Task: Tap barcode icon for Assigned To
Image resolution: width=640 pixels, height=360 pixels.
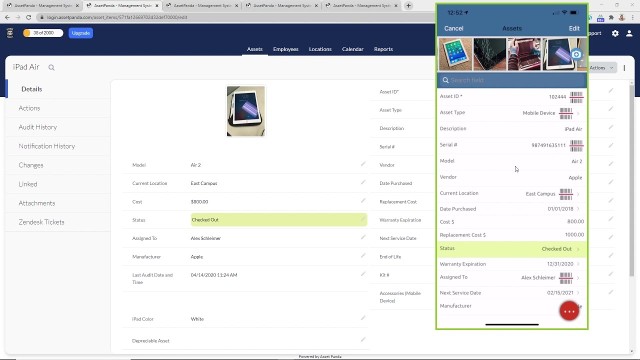Action: pos(566,278)
